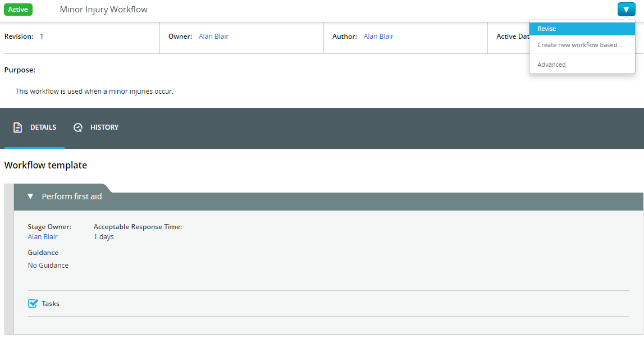The image size is (644, 338).
Task: Open the blue actions dropdown arrow button
Action: click(626, 10)
